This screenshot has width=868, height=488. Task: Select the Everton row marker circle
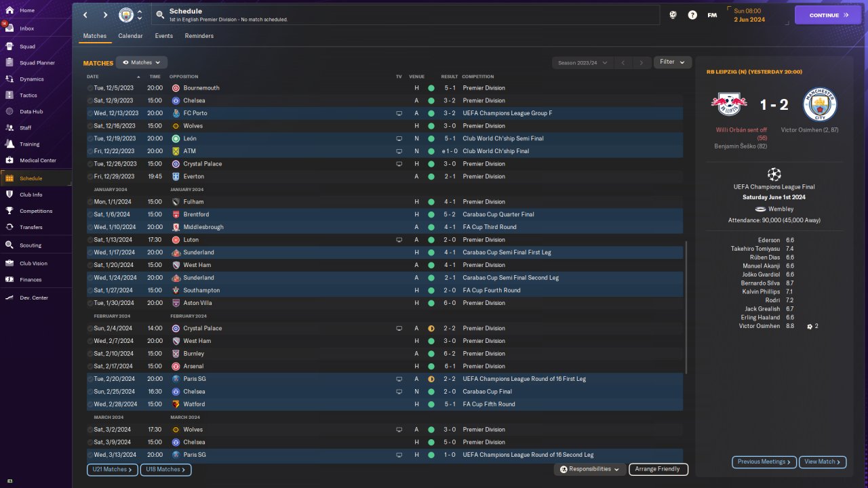[x=90, y=176]
